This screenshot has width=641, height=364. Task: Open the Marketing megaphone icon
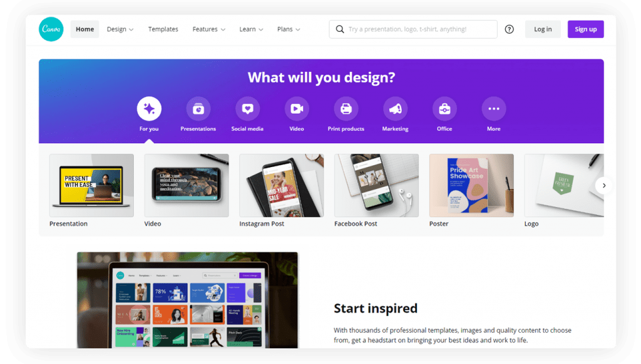[x=396, y=109]
